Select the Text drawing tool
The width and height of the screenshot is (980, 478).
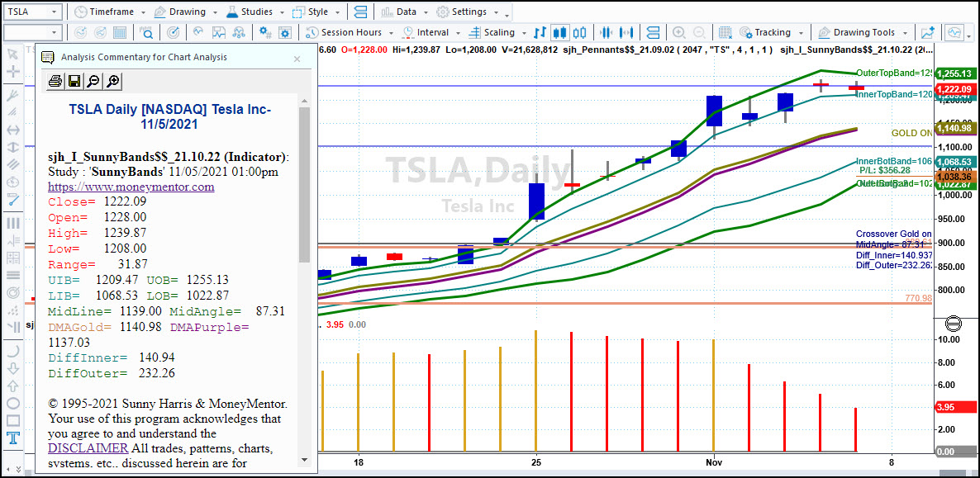point(13,438)
